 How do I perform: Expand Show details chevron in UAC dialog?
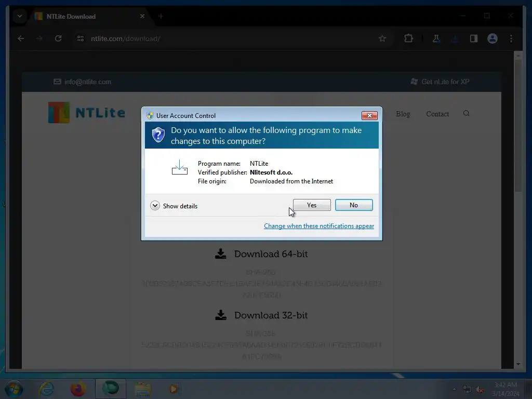click(x=155, y=206)
